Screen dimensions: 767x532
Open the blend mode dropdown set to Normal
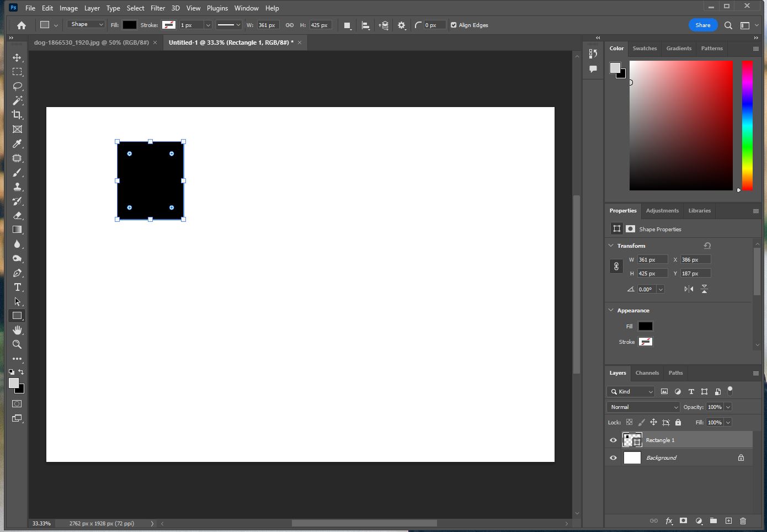coord(642,407)
